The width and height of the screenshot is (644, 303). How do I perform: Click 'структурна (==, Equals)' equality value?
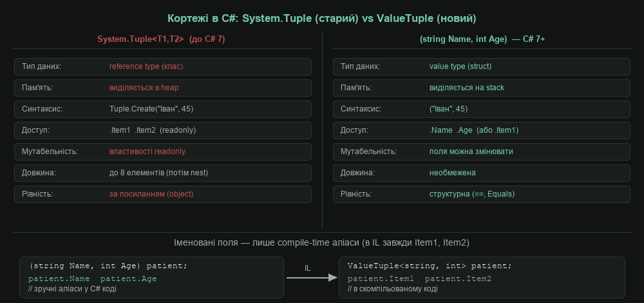472,194
